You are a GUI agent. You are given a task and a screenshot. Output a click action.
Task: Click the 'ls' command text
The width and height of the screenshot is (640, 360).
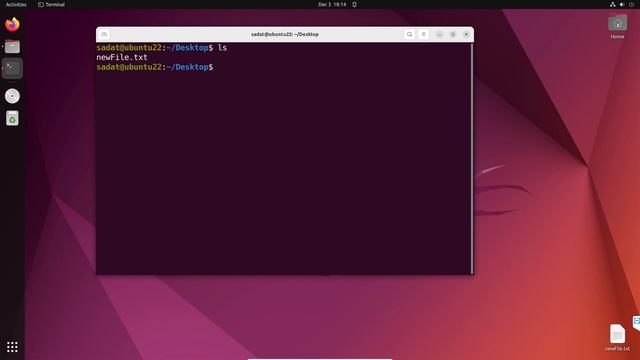click(222, 48)
